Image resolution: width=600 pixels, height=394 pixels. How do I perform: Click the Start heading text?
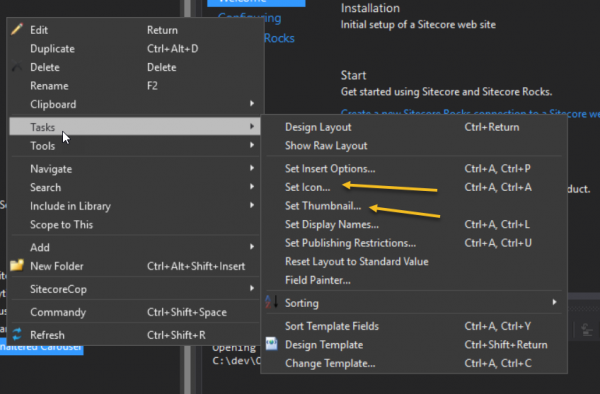click(353, 75)
